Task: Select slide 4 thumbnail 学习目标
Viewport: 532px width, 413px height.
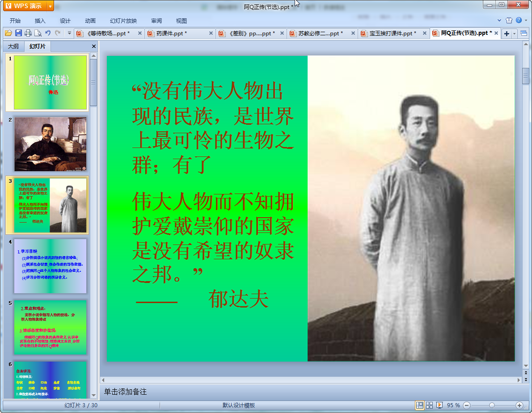Action: click(x=50, y=266)
